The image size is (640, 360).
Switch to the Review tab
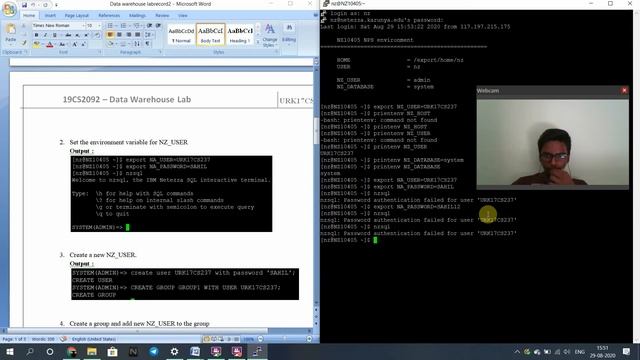(x=162, y=16)
